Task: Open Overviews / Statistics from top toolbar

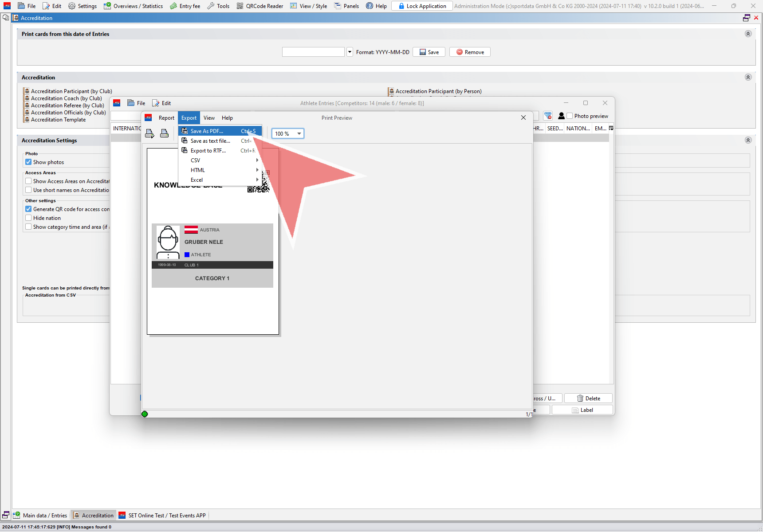Action: click(133, 6)
